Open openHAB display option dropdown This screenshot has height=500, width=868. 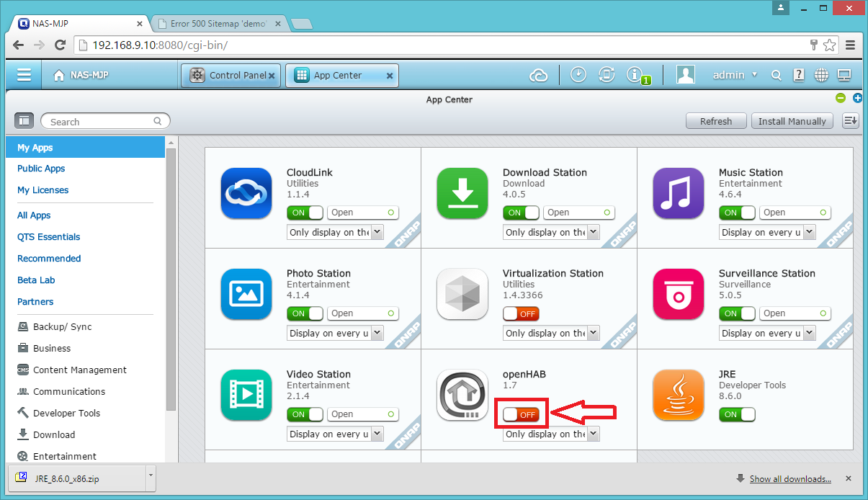pos(551,434)
